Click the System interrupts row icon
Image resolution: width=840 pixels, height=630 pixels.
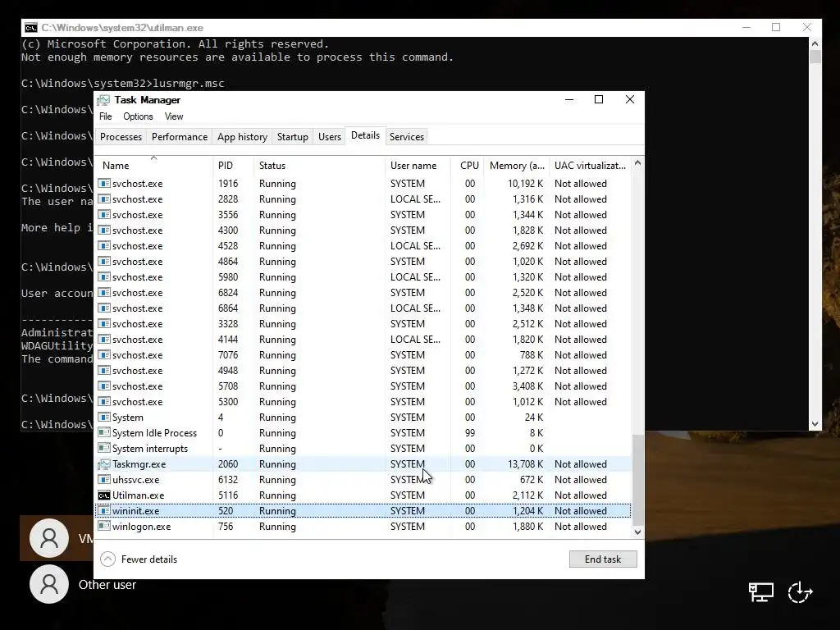click(104, 449)
